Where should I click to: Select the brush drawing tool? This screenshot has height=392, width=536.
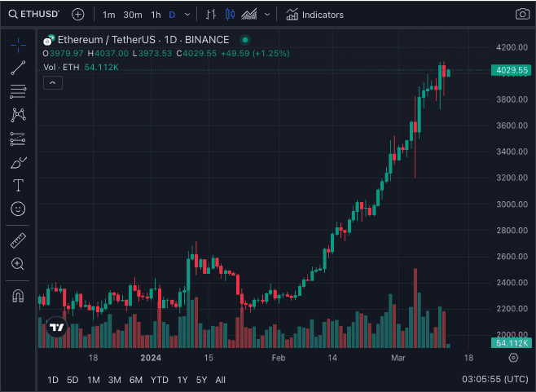coord(19,162)
